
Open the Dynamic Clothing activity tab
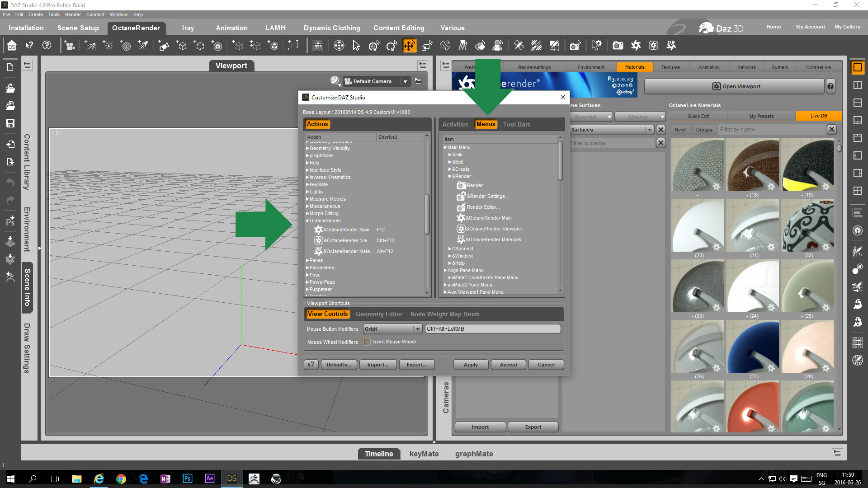coord(331,28)
